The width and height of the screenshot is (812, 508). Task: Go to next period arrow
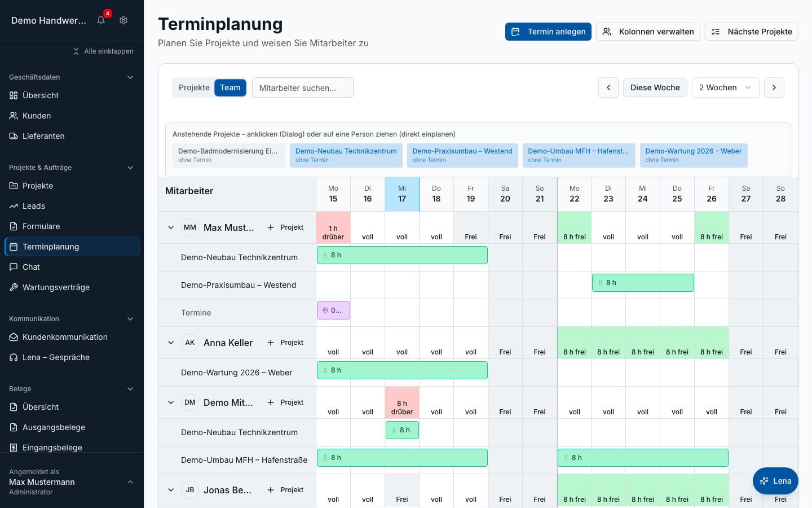click(x=774, y=87)
